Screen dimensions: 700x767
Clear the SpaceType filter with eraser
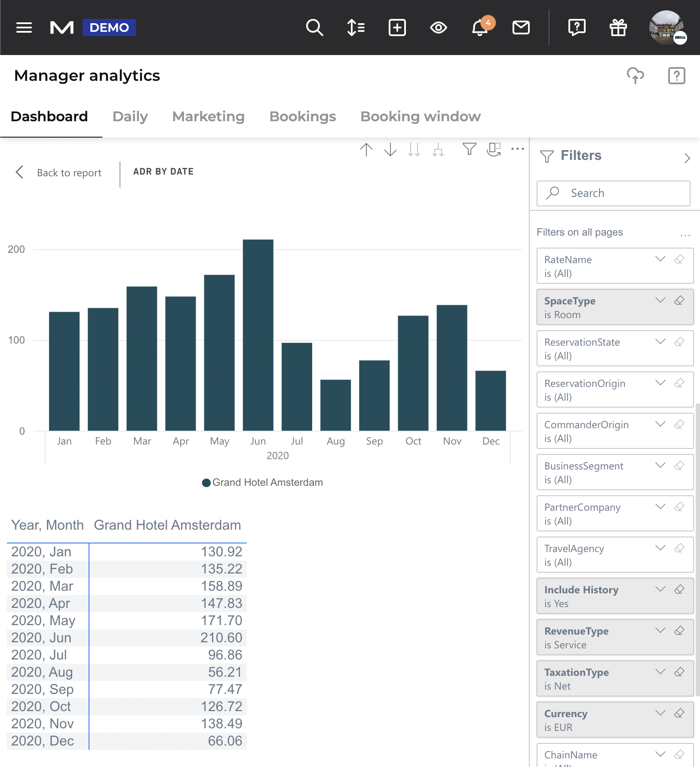pyautogui.click(x=679, y=300)
